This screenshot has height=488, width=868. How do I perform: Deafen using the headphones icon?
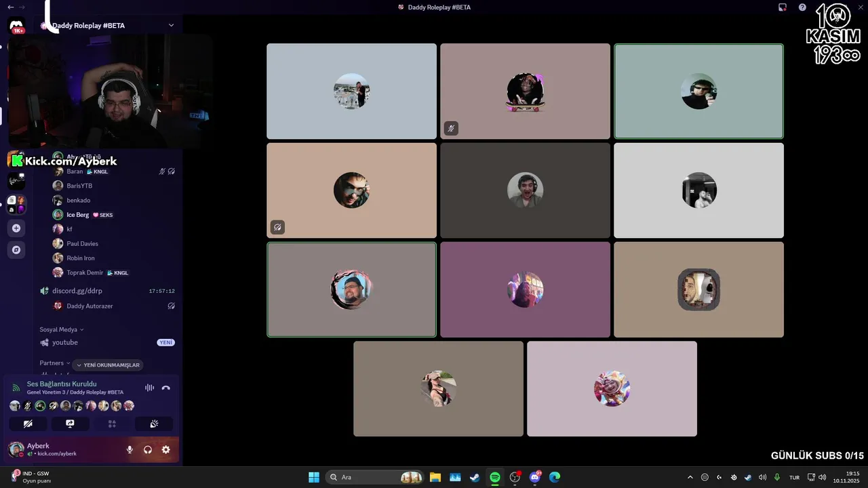tap(148, 449)
